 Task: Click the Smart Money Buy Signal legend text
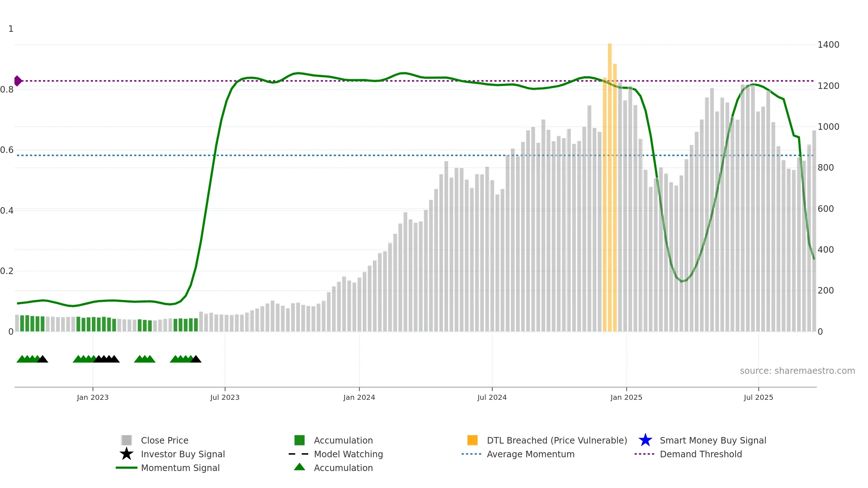click(713, 440)
